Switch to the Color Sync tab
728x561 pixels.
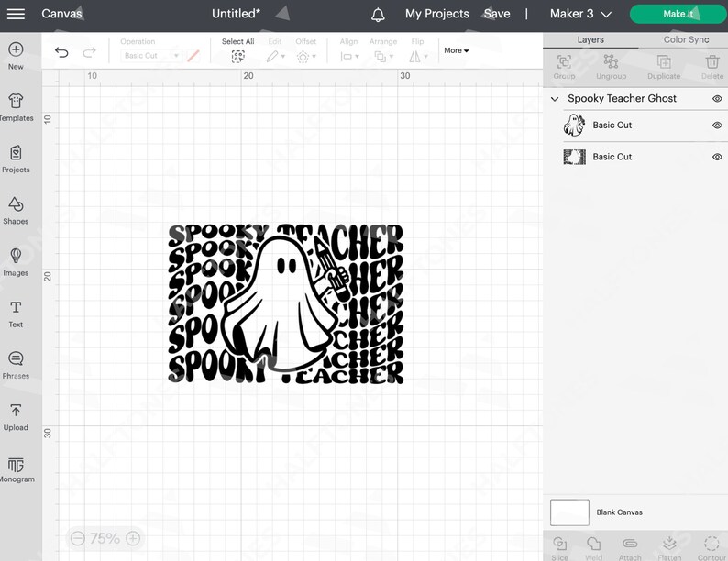pos(686,40)
